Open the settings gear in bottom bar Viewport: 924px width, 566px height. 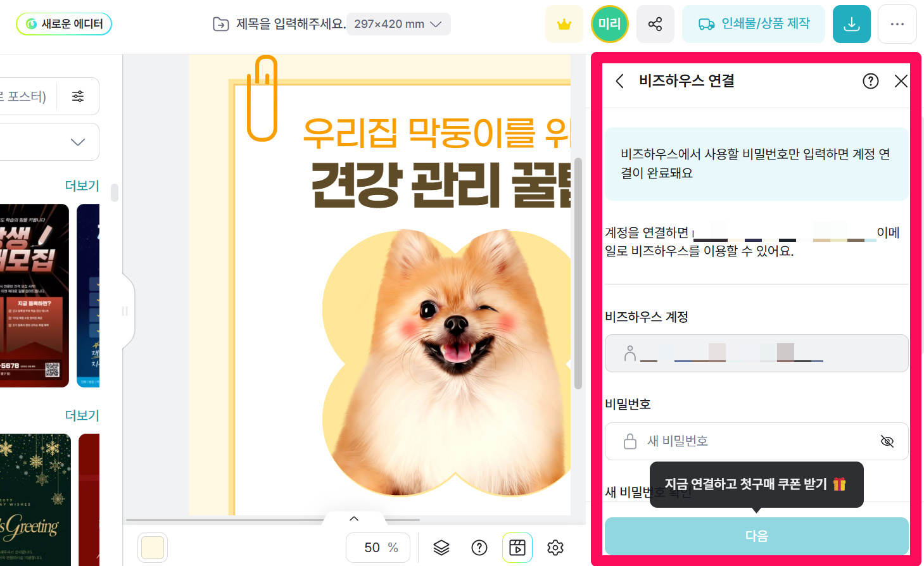(555, 548)
